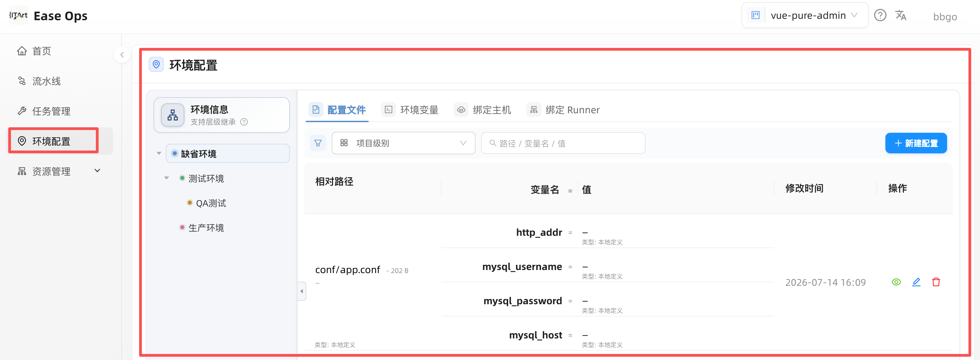Switch to the 环境变量 tab
This screenshot has height=360, width=980.
tap(410, 110)
